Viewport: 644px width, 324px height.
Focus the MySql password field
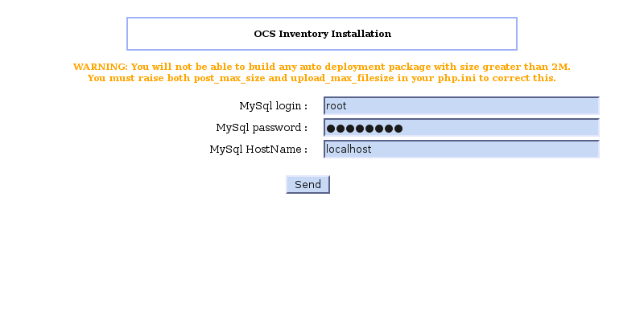pyautogui.click(x=461, y=128)
